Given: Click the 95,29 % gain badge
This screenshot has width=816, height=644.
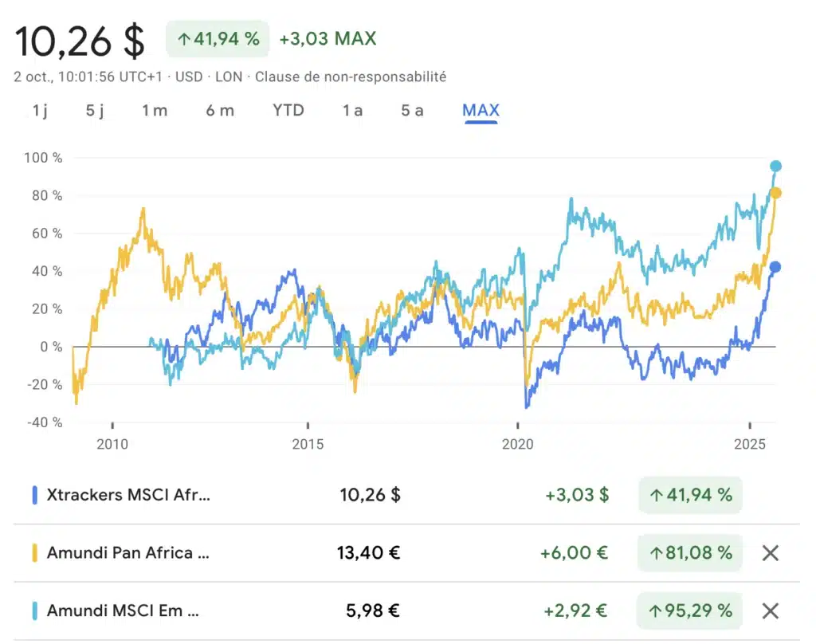Looking at the screenshot, I should click(690, 611).
